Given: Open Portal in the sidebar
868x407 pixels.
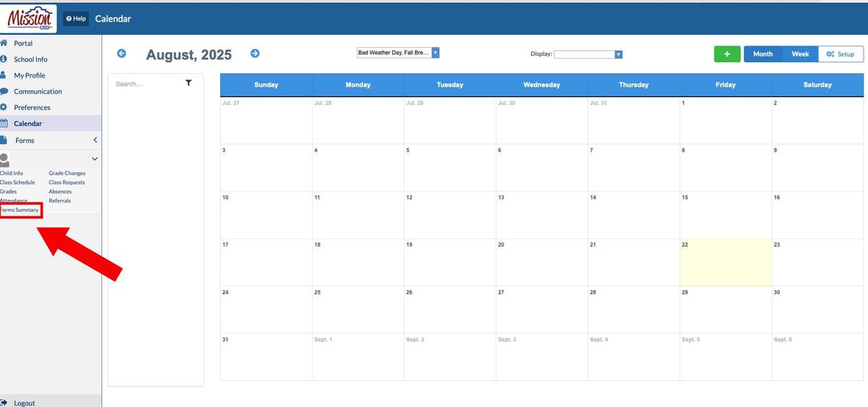Looking at the screenshot, I should click(23, 43).
